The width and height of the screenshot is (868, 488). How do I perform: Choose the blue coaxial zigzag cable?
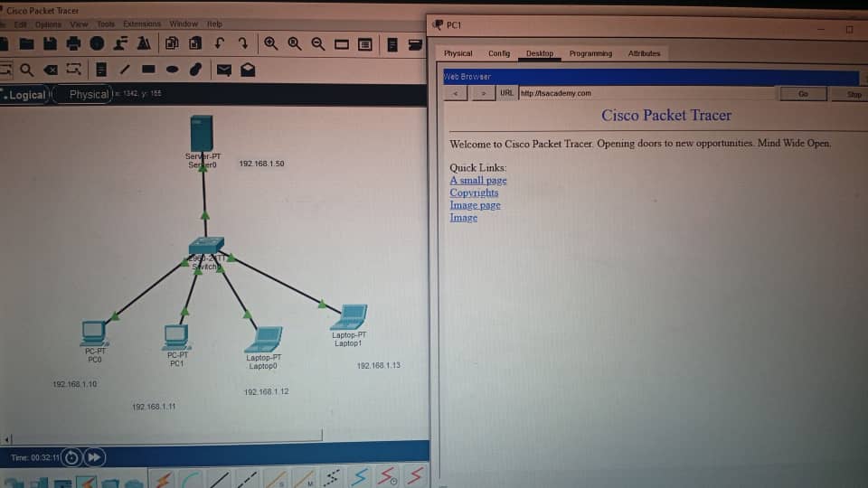point(360,477)
